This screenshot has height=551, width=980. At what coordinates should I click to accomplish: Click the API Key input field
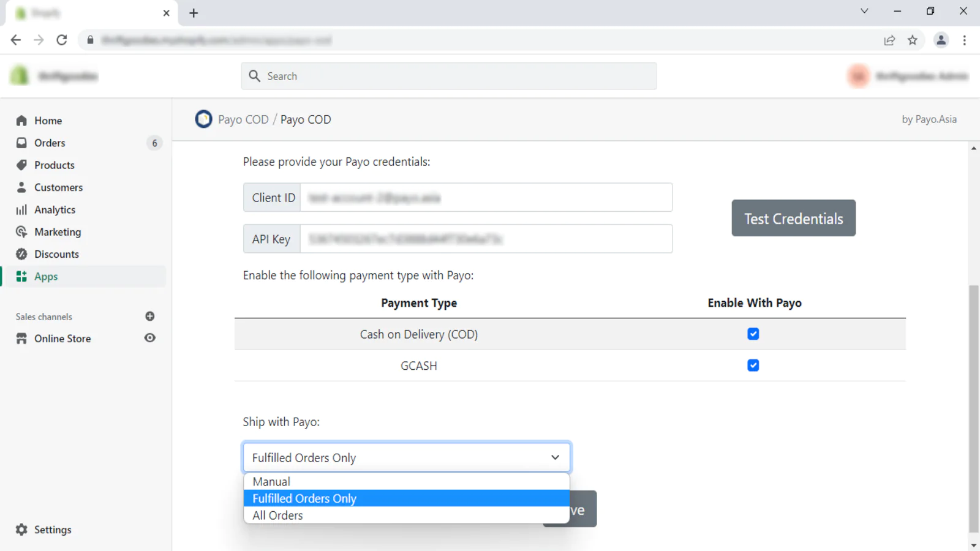[x=486, y=239]
